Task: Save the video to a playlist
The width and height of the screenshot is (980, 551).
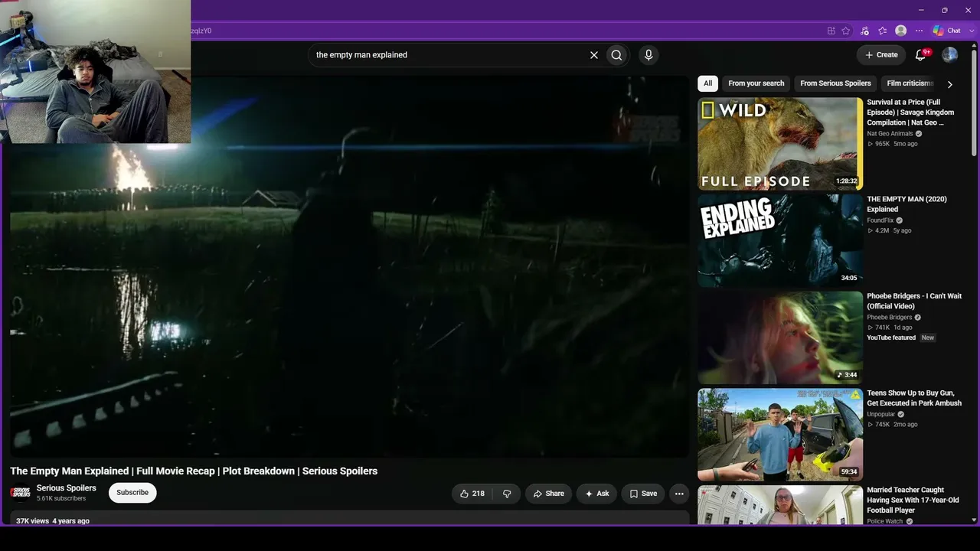Action: coord(643,494)
